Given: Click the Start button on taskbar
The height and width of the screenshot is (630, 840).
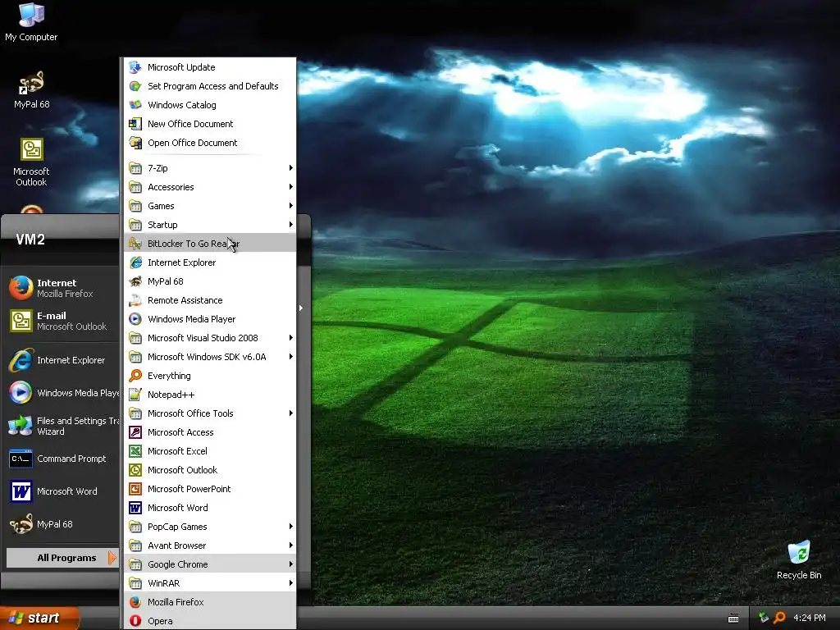Looking at the screenshot, I should 39,618.
